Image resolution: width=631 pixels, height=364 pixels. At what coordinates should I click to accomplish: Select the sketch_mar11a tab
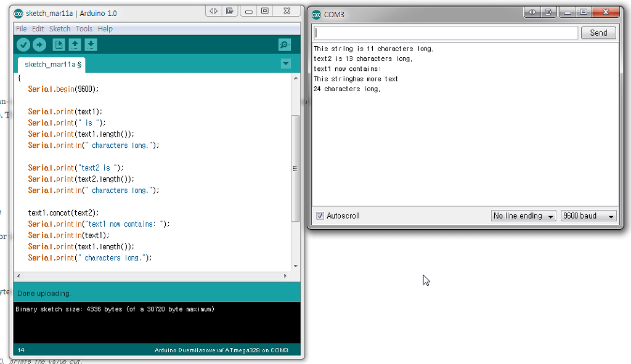pyautogui.click(x=52, y=64)
